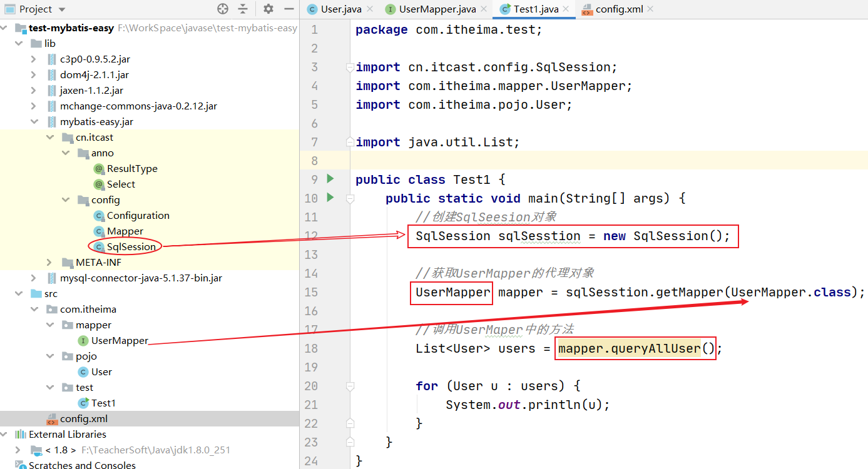Switch to the User.java tab

(340, 9)
